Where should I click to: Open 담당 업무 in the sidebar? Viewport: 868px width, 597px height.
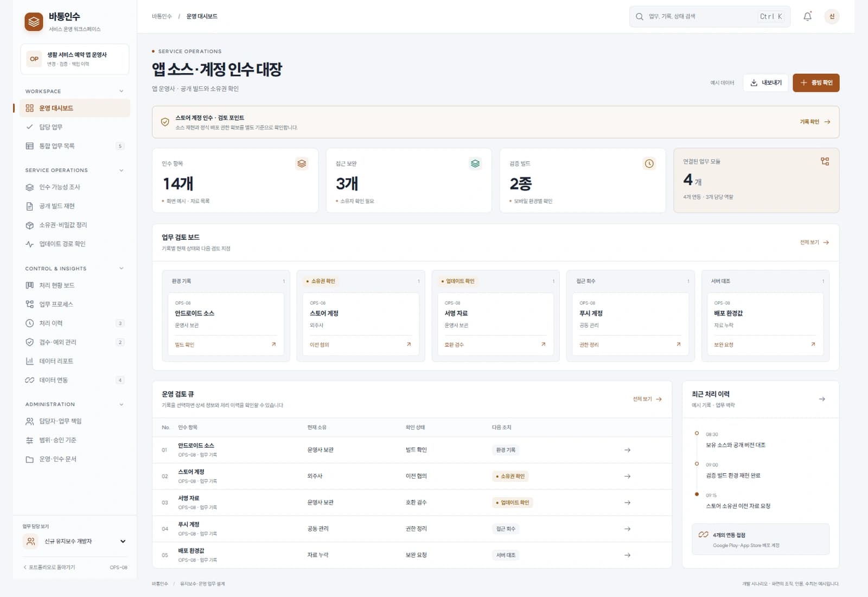(75, 127)
